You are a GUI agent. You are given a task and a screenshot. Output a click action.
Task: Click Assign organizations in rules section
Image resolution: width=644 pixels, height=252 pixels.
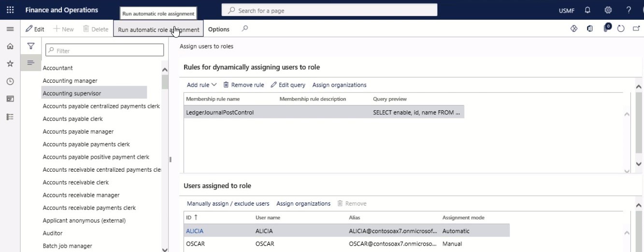tap(339, 85)
